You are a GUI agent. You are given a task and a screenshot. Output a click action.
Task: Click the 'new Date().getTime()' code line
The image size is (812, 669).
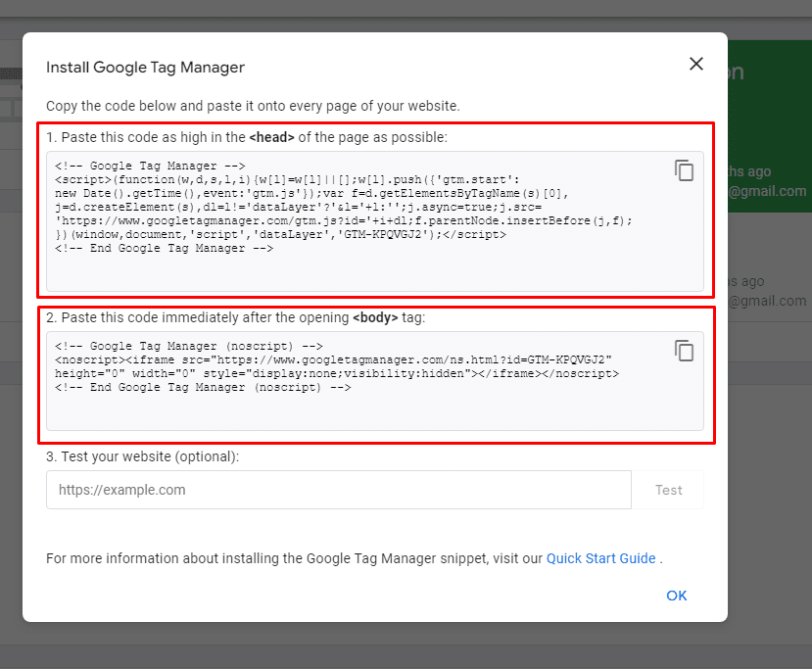(311, 193)
